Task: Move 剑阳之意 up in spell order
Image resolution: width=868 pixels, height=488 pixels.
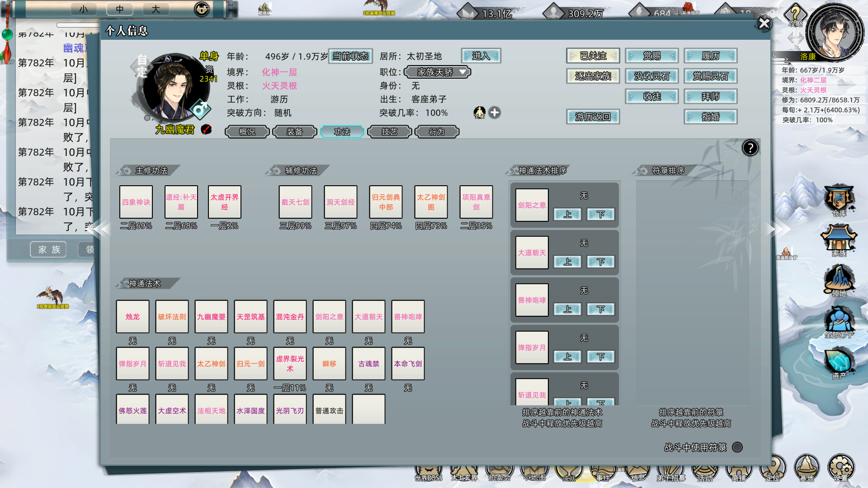Action: [x=567, y=214]
